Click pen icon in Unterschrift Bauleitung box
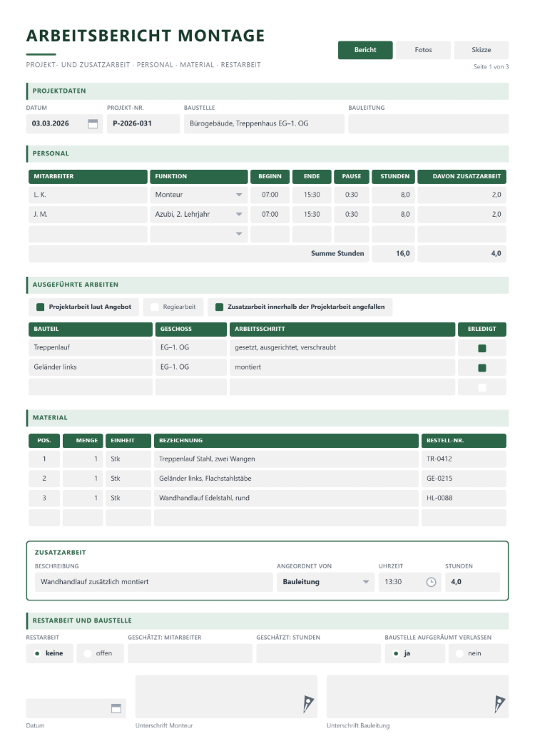This screenshot has width=535, height=756. coord(500,704)
